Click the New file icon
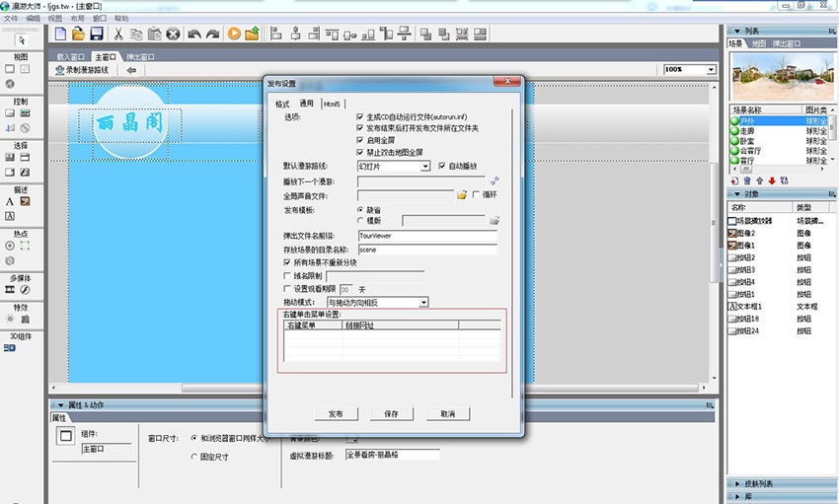The height and width of the screenshot is (504, 839). pos(61,34)
